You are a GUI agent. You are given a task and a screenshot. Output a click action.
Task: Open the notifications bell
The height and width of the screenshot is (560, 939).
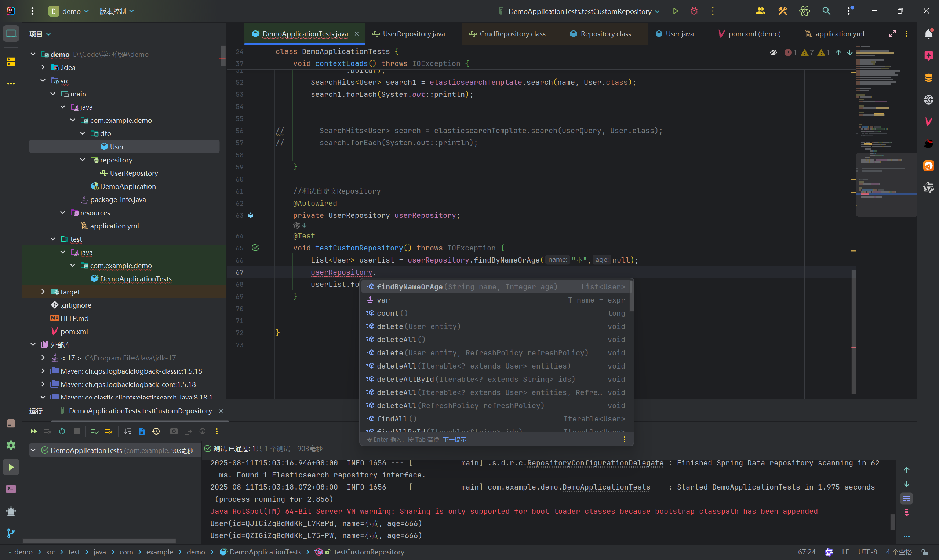pyautogui.click(x=928, y=34)
